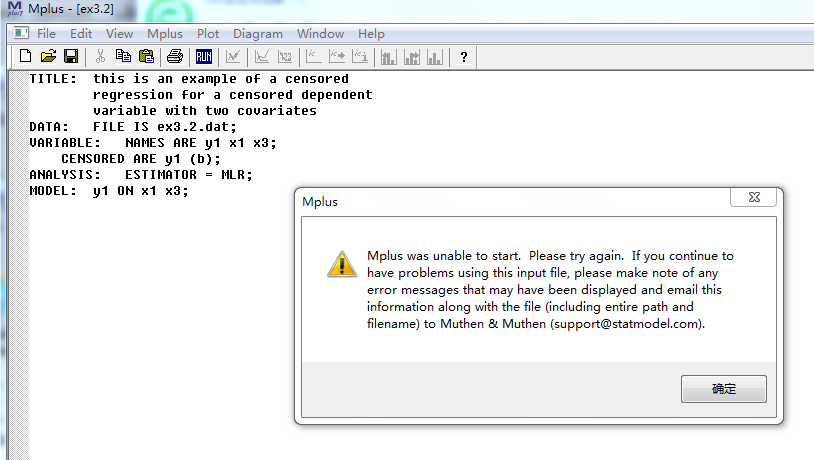Copy selected text via toolbar
Viewport: 814px width, 460px height.
(x=123, y=56)
